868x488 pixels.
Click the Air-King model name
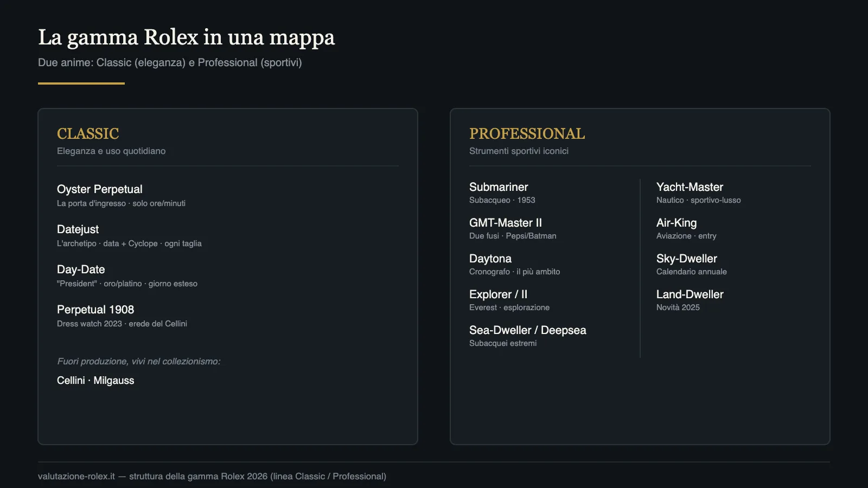[x=676, y=223]
